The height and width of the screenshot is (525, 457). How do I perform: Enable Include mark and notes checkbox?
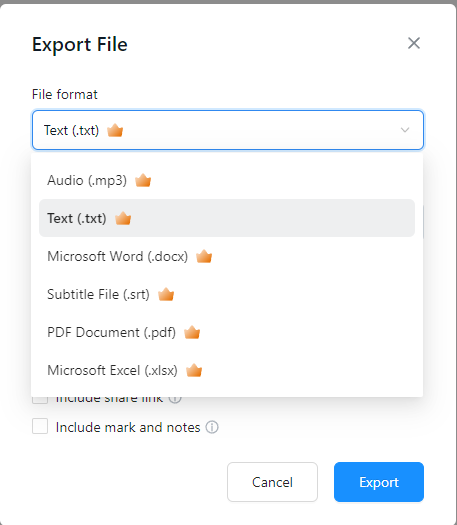tap(40, 426)
